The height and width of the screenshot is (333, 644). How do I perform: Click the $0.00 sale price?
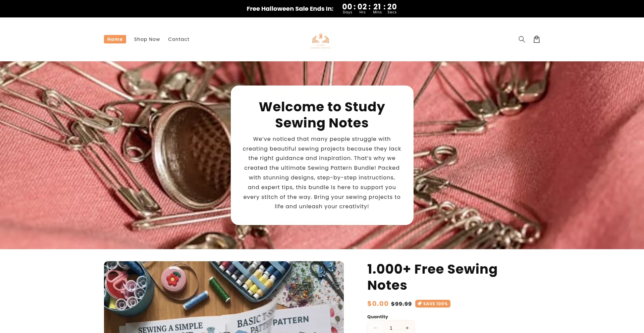[378, 303]
